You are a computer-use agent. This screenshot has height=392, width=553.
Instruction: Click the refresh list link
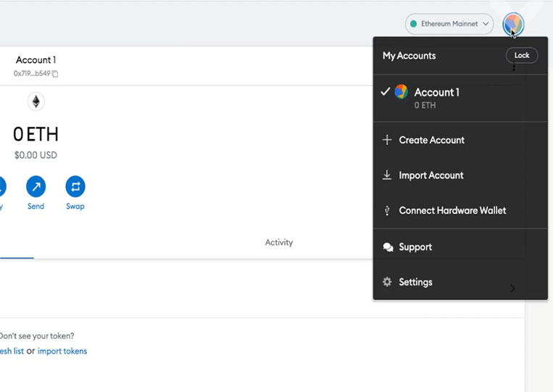click(12, 351)
